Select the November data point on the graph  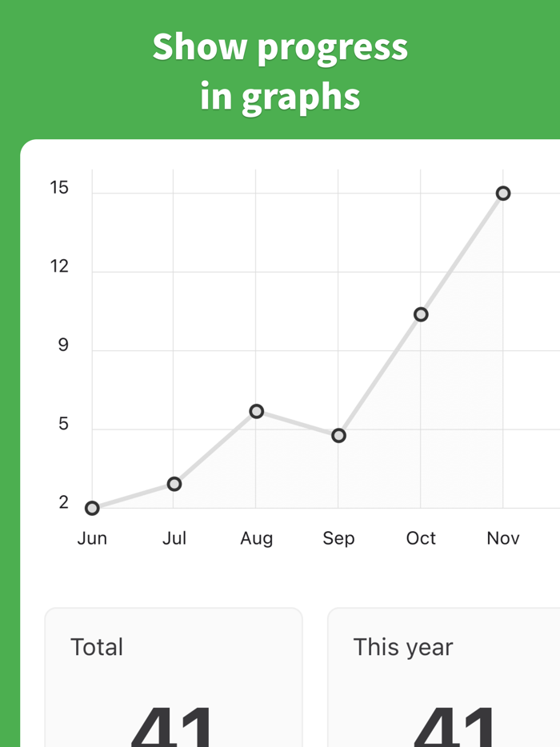click(503, 192)
